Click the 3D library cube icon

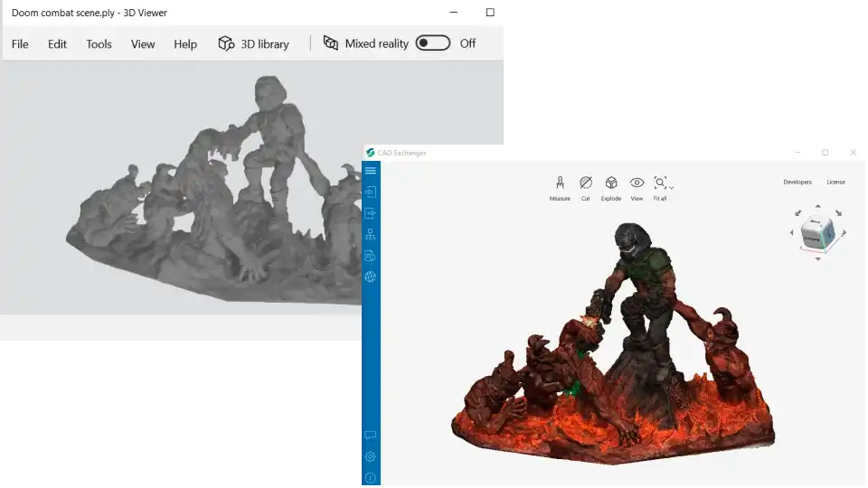(x=226, y=43)
